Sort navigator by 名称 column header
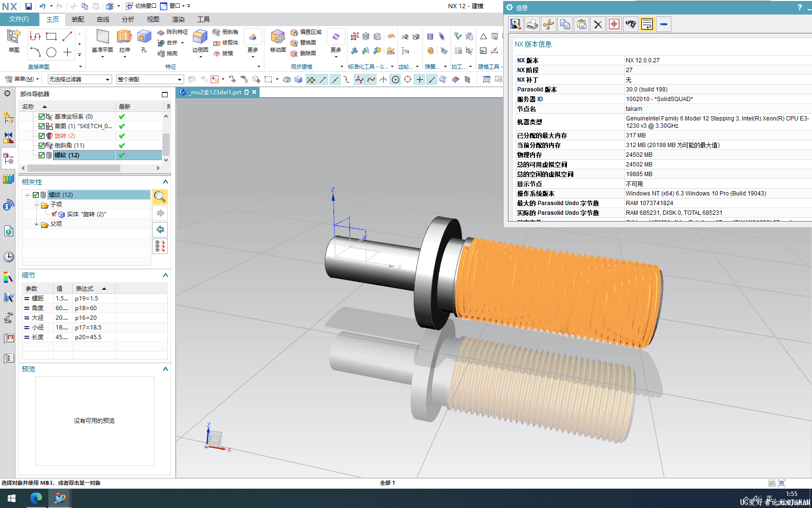This screenshot has width=812, height=508. (x=68, y=106)
